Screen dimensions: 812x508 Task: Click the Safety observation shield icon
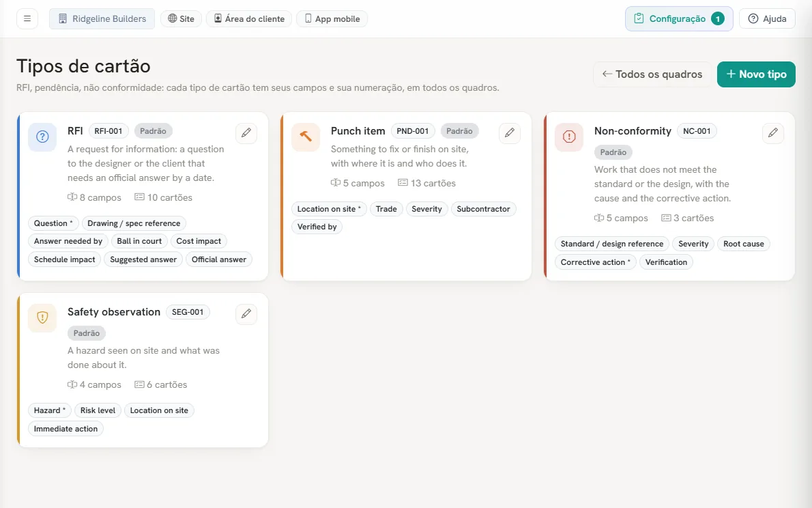[x=42, y=317]
